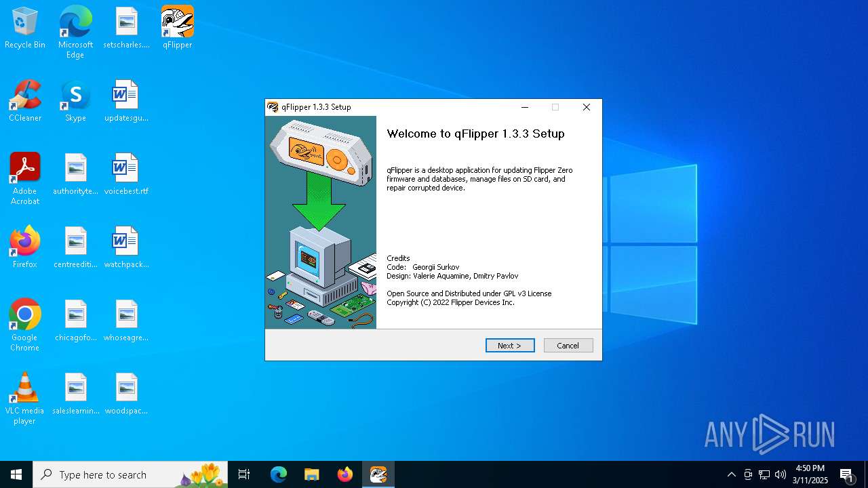Click the qFlipper icon in setup title bar

(x=273, y=107)
